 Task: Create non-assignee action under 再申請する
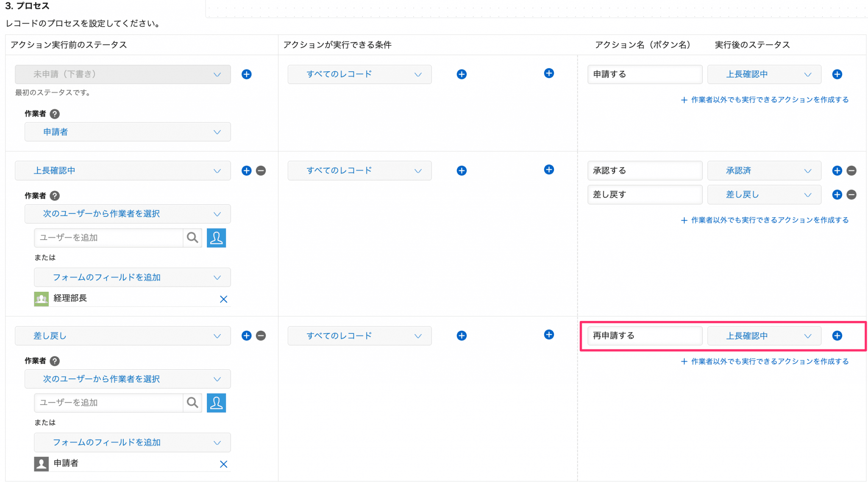765,361
